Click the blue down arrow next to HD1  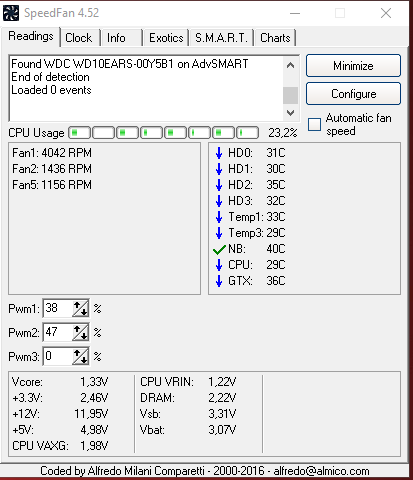coord(219,169)
